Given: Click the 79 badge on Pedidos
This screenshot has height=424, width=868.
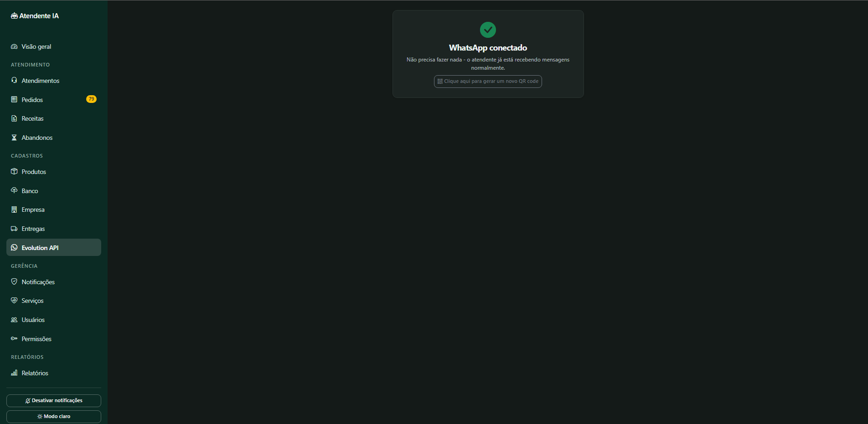Looking at the screenshot, I should coord(91,99).
